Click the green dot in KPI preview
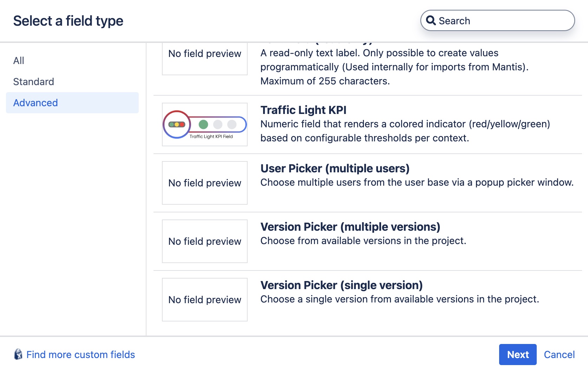Image resolution: width=588 pixels, height=370 pixels. tap(203, 124)
